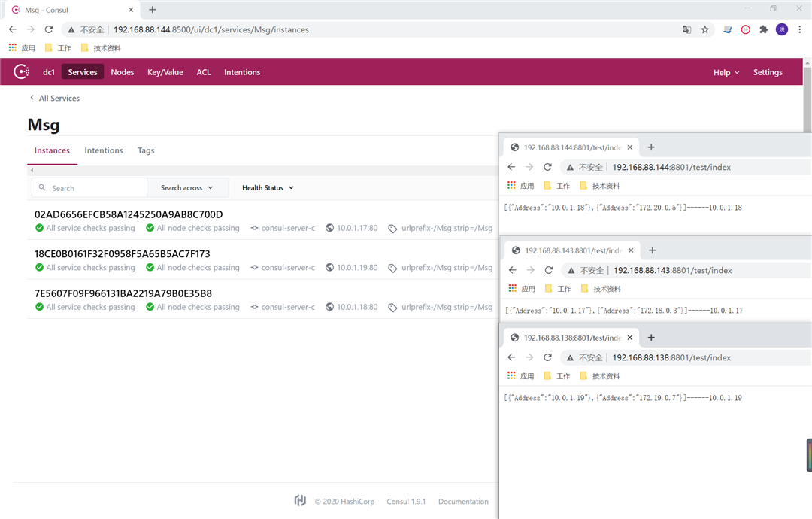Reload the 192.168.88.143:8801 browser window
Viewport: 812px width, 519px height.
tap(548, 270)
